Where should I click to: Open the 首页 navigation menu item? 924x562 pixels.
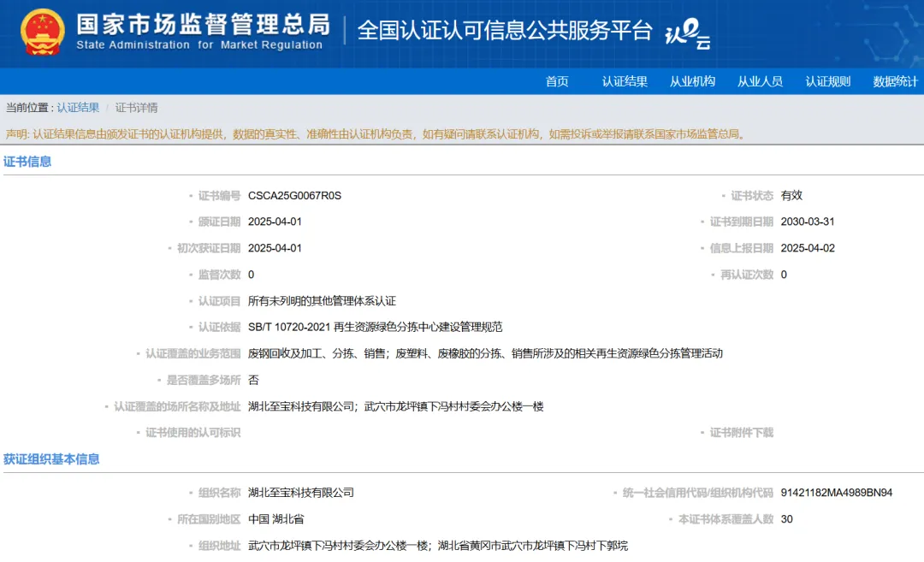tap(557, 81)
